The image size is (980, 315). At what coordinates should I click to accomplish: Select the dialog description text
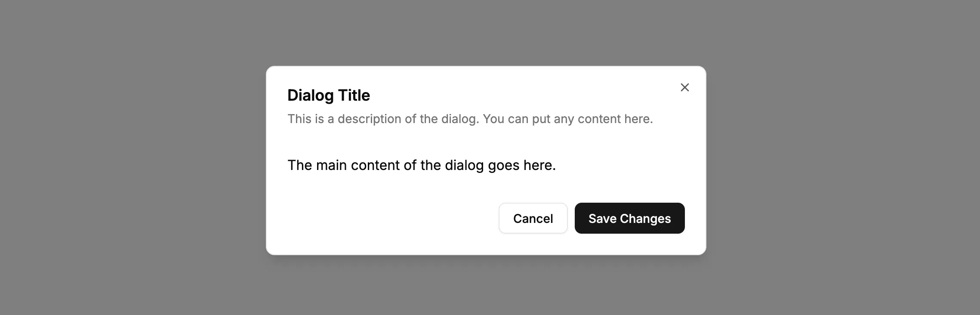pyautogui.click(x=470, y=119)
